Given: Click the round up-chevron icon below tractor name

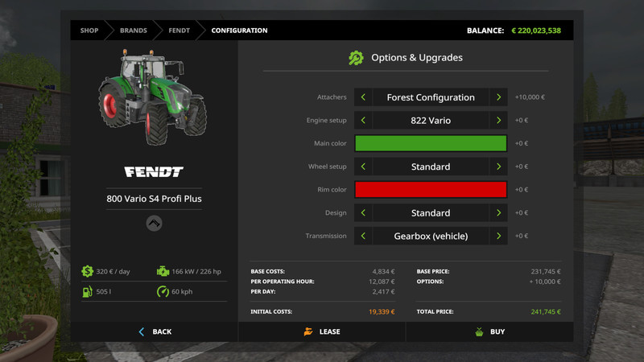Looking at the screenshot, I should tap(154, 224).
